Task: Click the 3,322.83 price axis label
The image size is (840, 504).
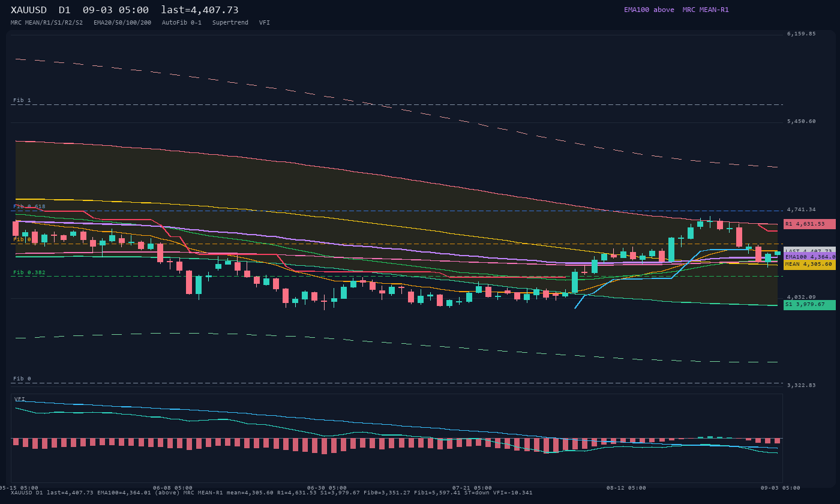Action: pos(802,385)
